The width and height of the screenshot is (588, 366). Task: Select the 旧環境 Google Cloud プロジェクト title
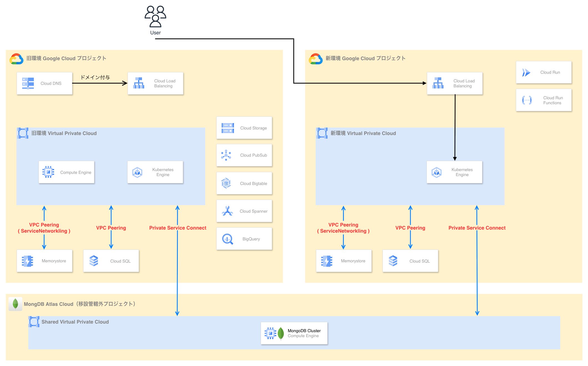click(66, 58)
